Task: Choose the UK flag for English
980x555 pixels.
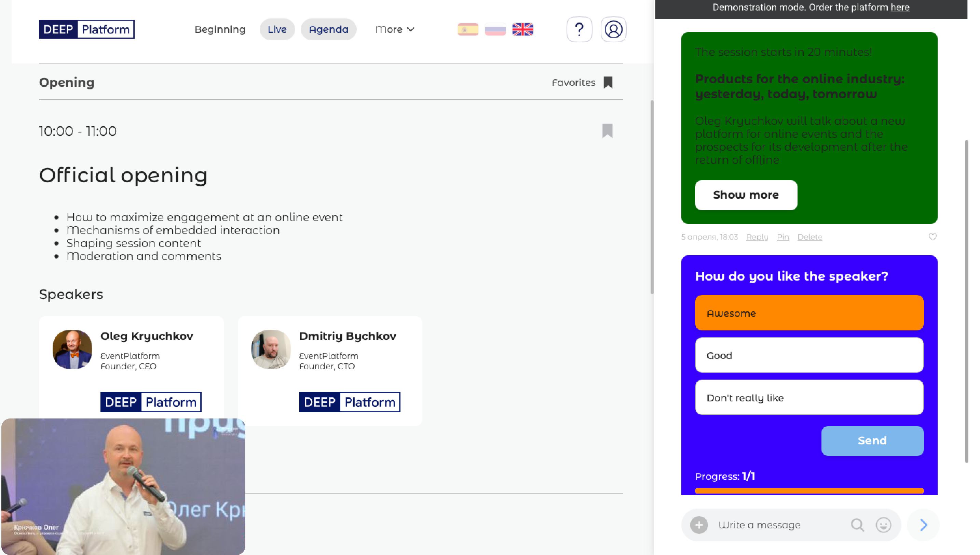Action: pos(522,29)
